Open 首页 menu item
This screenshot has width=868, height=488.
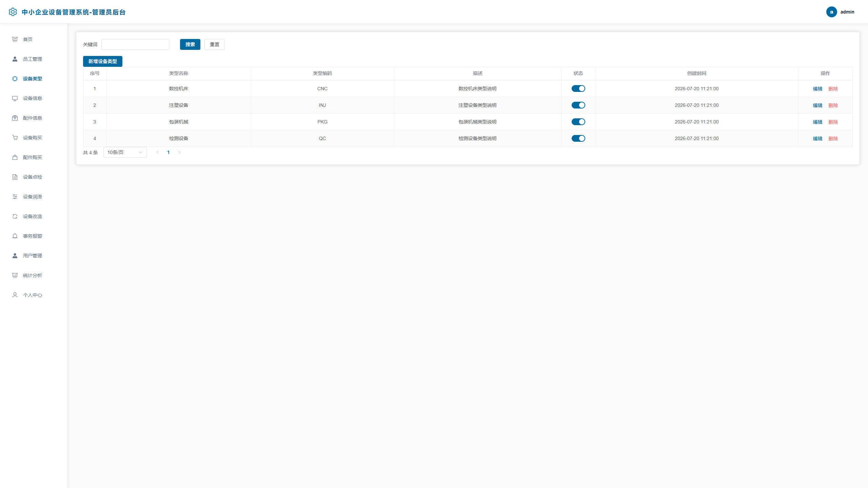[x=34, y=39]
